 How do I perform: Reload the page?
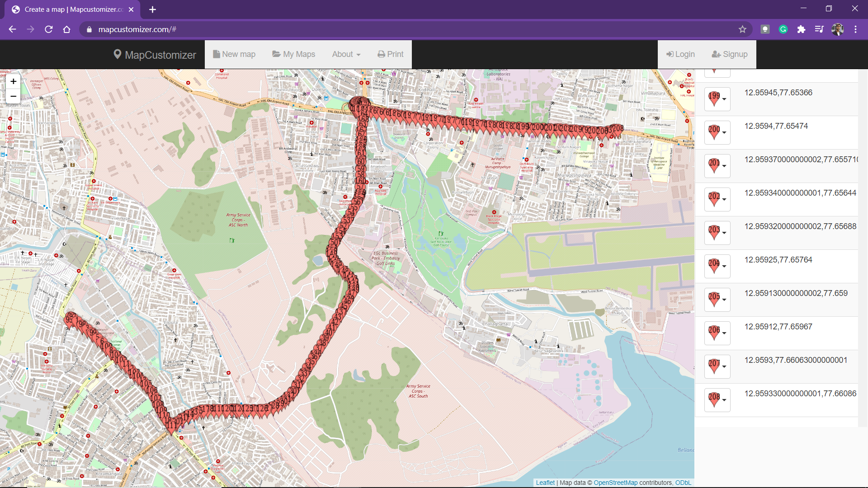coord(48,29)
